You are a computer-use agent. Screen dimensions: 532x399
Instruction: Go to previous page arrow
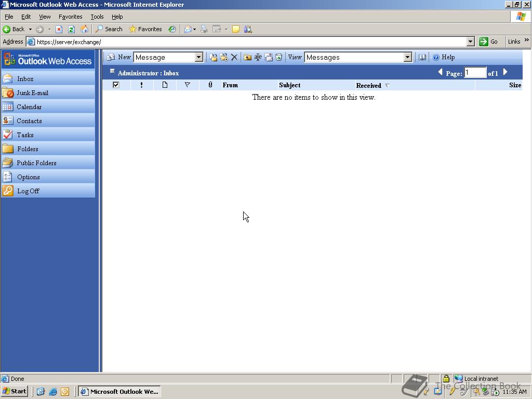(441, 72)
